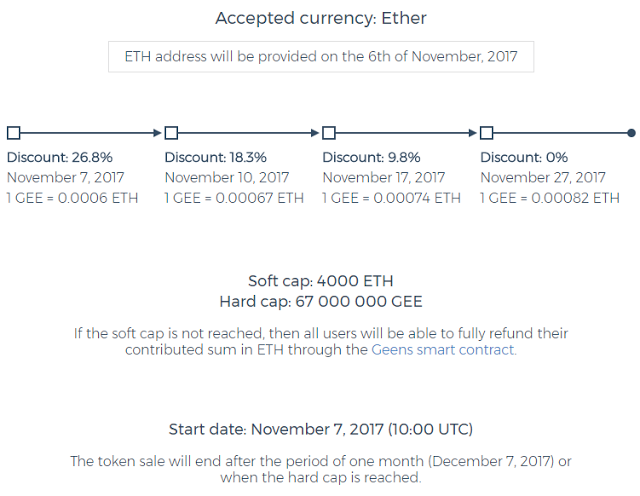Click the third square timeline marker
640x496 pixels.
click(329, 132)
